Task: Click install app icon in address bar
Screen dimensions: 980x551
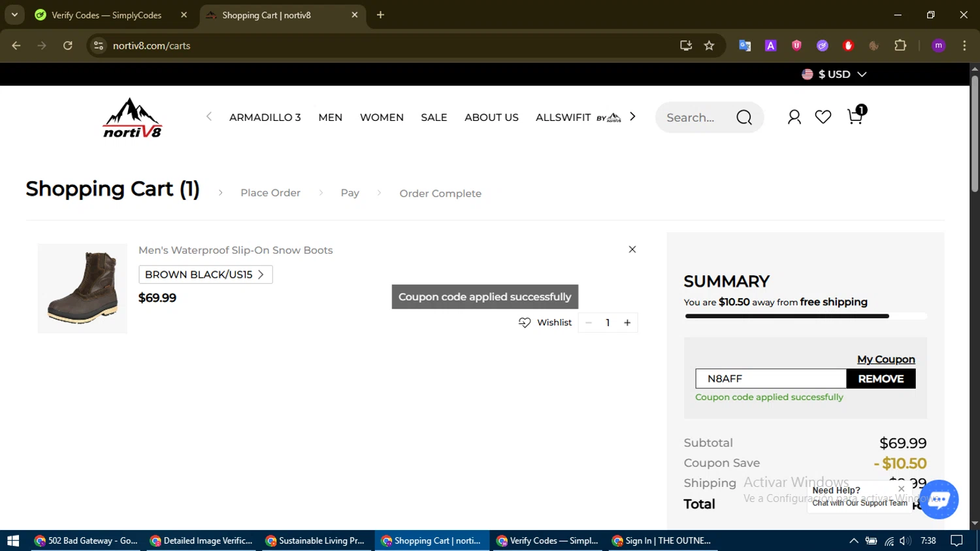Action: (x=685, y=46)
